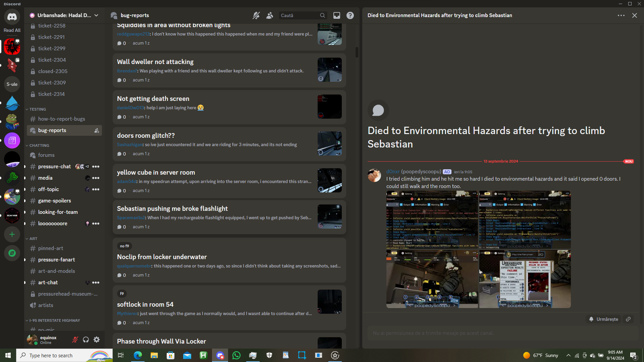Open the Inbox icon in header
This screenshot has width=644, height=362.
tap(336, 15)
